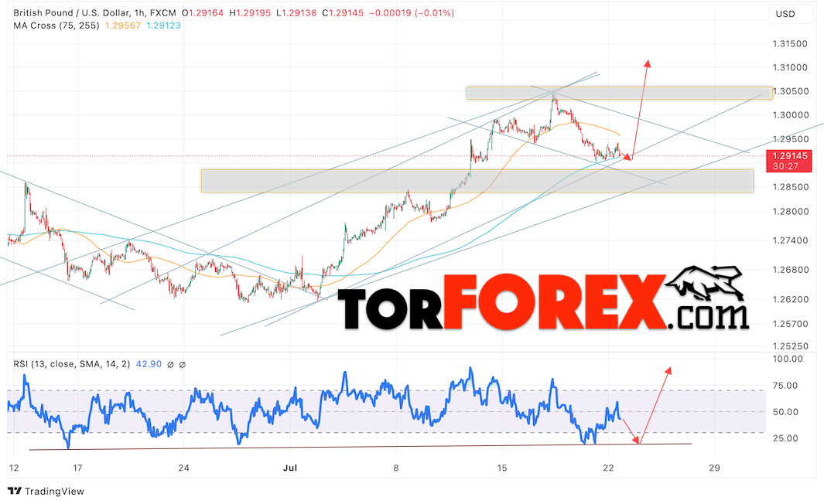
Task: Click the cyan MA value 1.29123
Action: [x=163, y=26]
